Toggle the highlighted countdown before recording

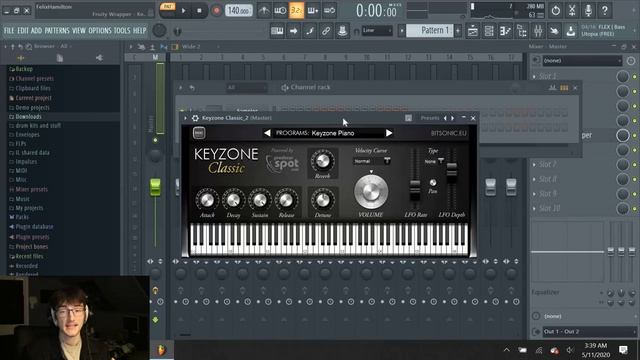(296, 11)
